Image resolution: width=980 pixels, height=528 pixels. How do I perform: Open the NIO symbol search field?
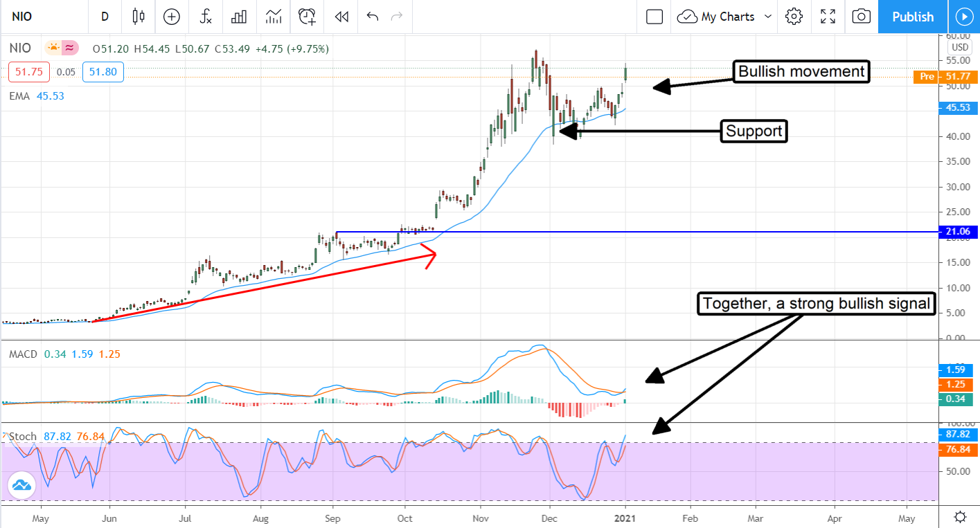[43, 17]
